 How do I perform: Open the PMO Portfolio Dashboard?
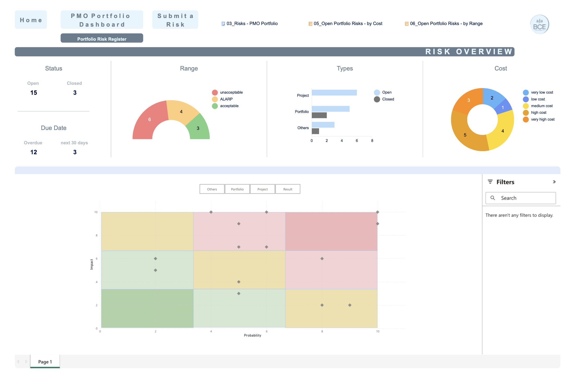(102, 20)
